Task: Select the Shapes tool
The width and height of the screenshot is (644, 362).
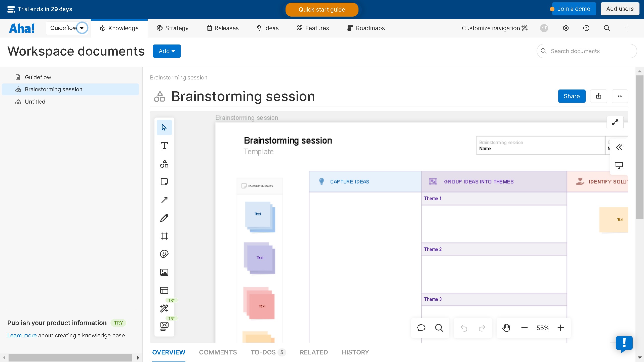Action: coord(164,164)
